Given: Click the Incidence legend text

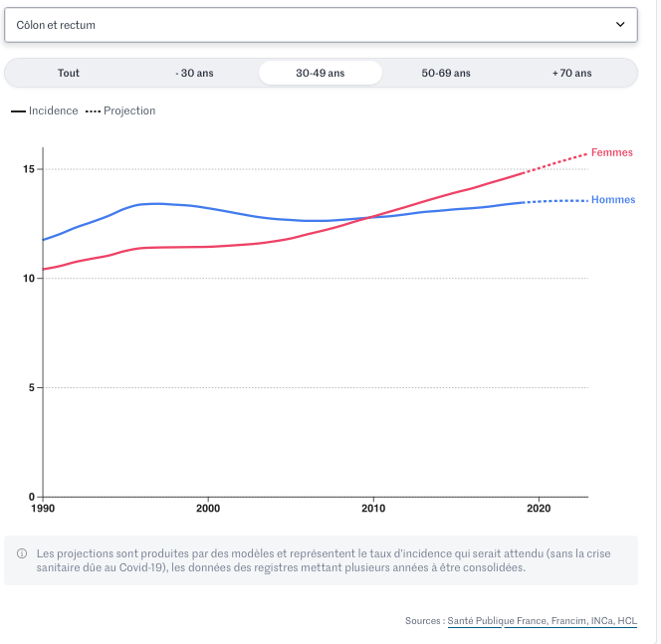Looking at the screenshot, I should coord(54,111).
